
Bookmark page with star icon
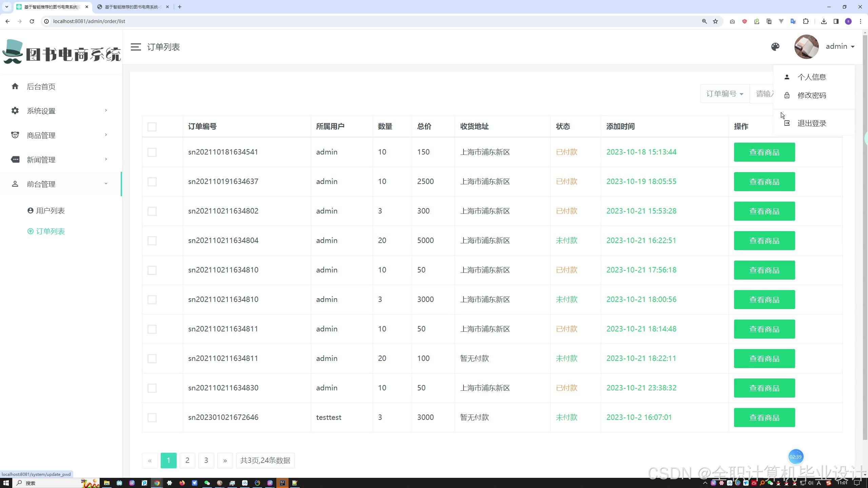pyautogui.click(x=715, y=21)
